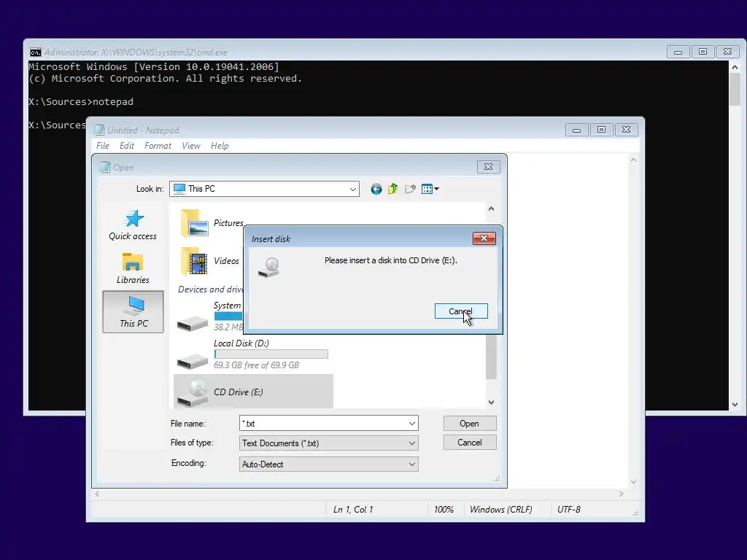Viewport: 747px width, 560px height.
Task: Close the Insert disk dialog with the red X
Action: (484, 238)
